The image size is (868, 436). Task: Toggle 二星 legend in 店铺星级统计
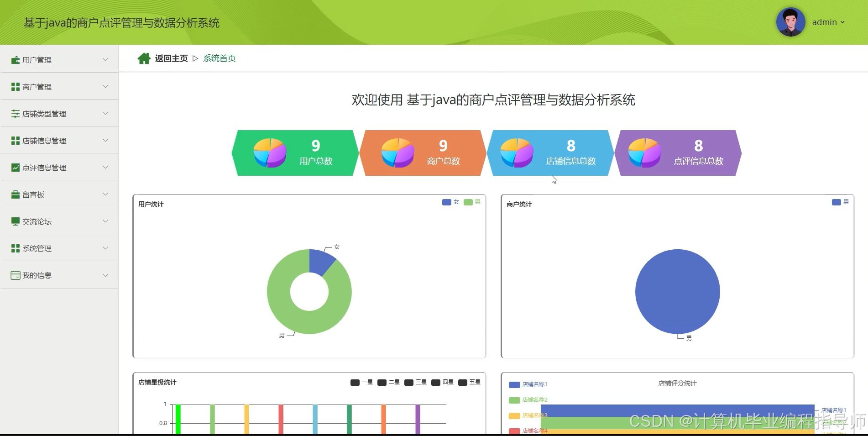pyautogui.click(x=388, y=382)
